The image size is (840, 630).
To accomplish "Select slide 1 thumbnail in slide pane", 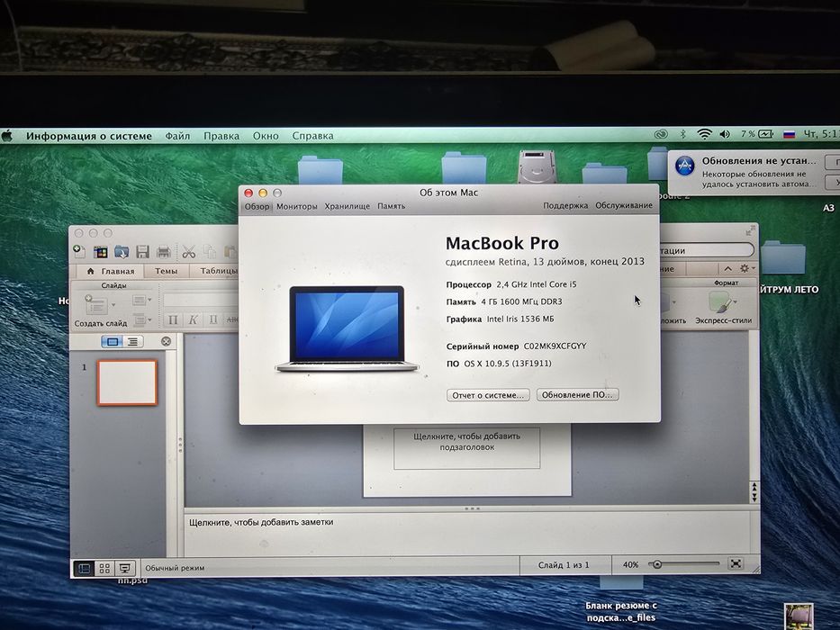I will coord(127,382).
